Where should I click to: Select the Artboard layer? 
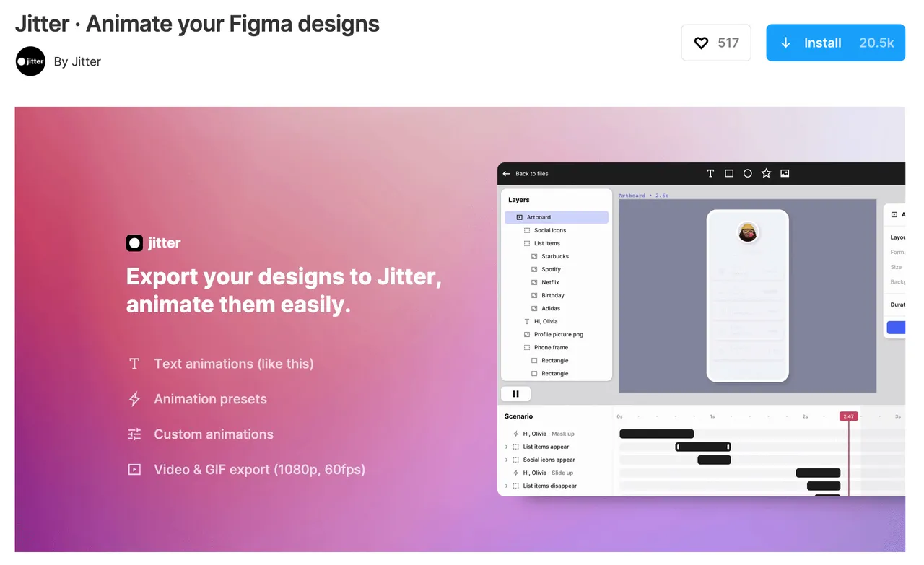pos(557,217)
